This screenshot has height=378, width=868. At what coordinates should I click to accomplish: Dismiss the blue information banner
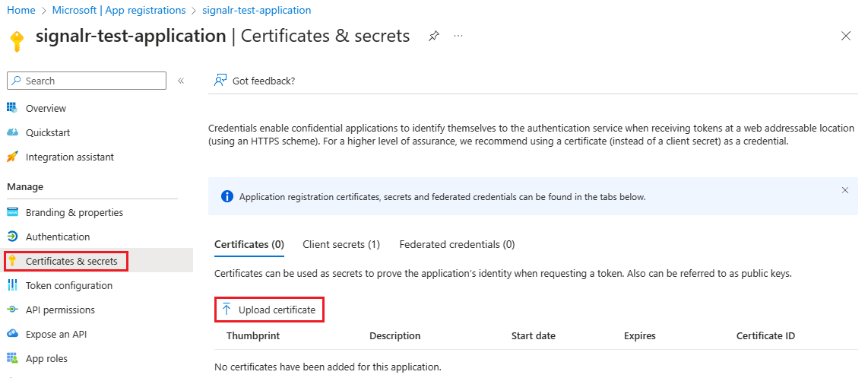click(x=845, y=190)
